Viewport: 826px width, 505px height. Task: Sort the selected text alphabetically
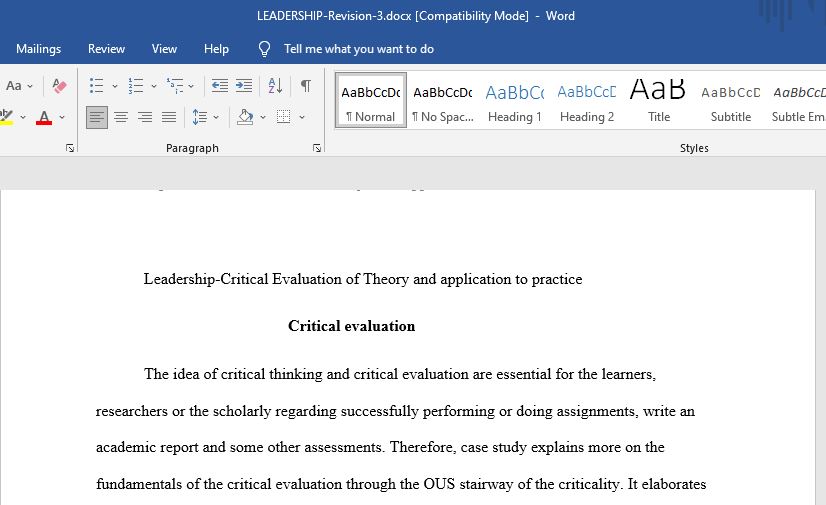[275, 85]
